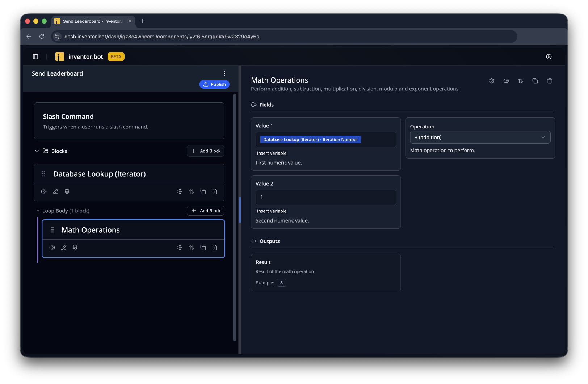Toggle eye icon in Math Operations panel header
The width and height of the screenshot is (588, 384).
(506, 81)
